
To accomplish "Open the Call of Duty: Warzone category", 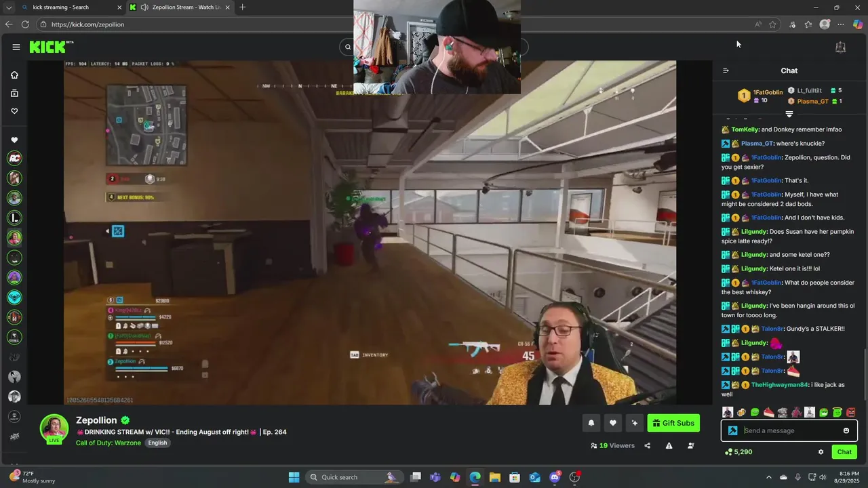I will pyautogui.click(x=108, y=443).
